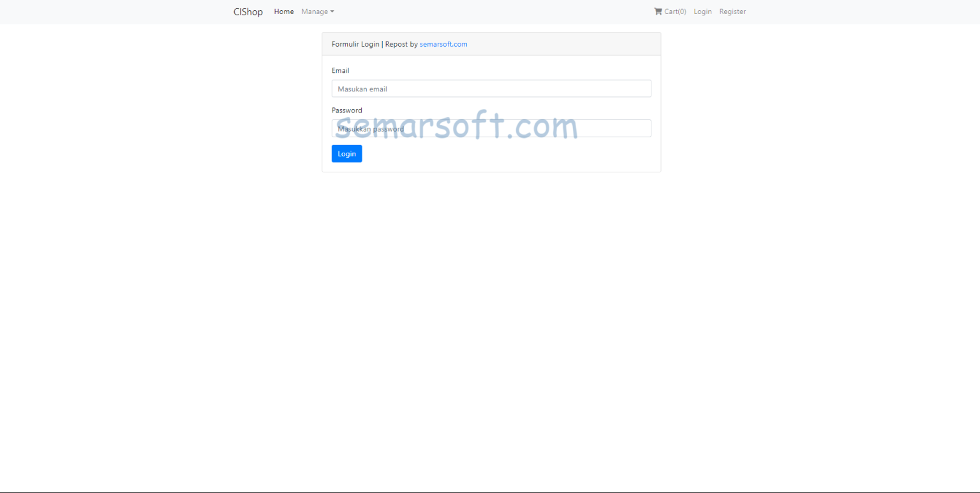Open the Cart(0) link in navbar
The width and height of the screenshot is (980, 493).
(x=670, y=11)
